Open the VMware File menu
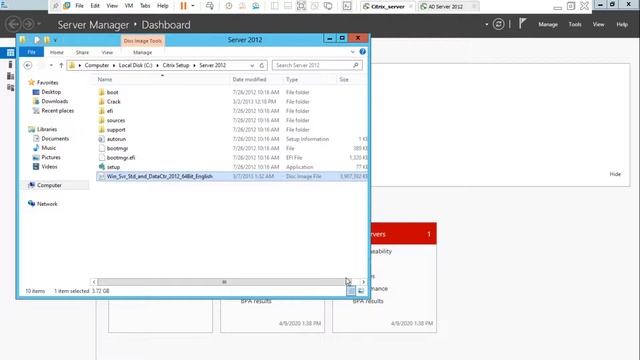The image size is (640, 360). pyautogui.click(x=80, y=6)
